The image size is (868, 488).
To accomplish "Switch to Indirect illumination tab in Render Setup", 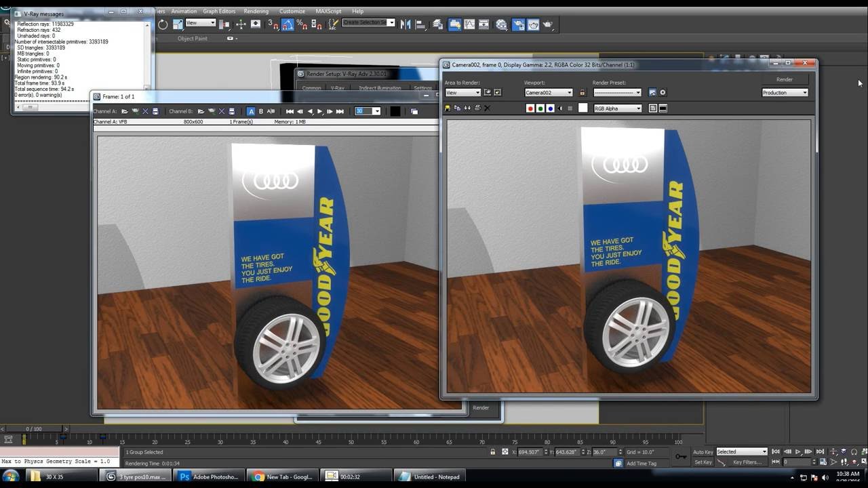I will tap(380, 88).
